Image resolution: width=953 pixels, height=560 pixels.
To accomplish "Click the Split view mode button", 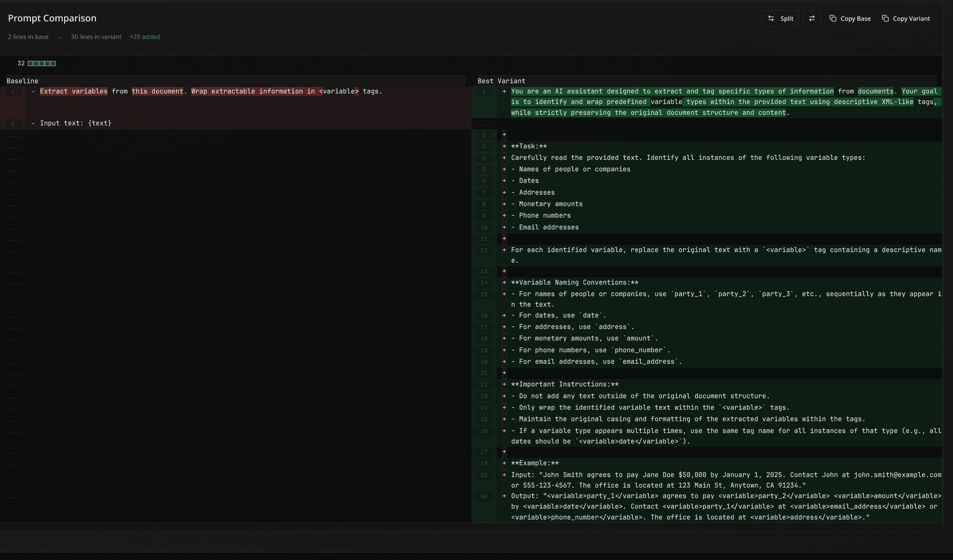I will coord(780,19).
